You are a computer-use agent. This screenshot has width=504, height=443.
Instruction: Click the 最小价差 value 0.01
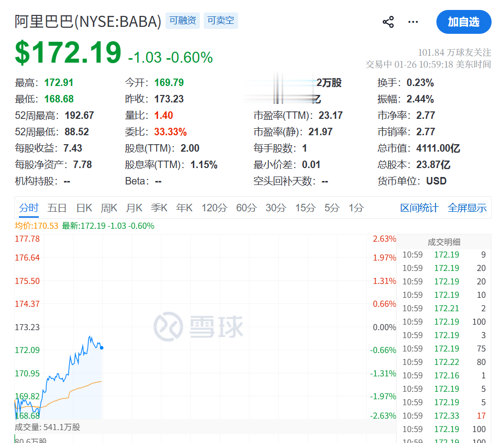click(x=311, y=165)
